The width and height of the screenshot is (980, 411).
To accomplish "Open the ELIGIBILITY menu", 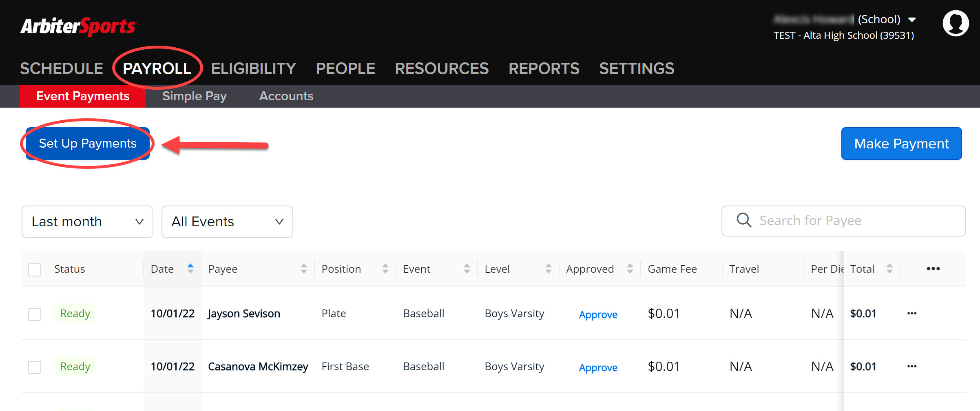I will click(253, 68).
